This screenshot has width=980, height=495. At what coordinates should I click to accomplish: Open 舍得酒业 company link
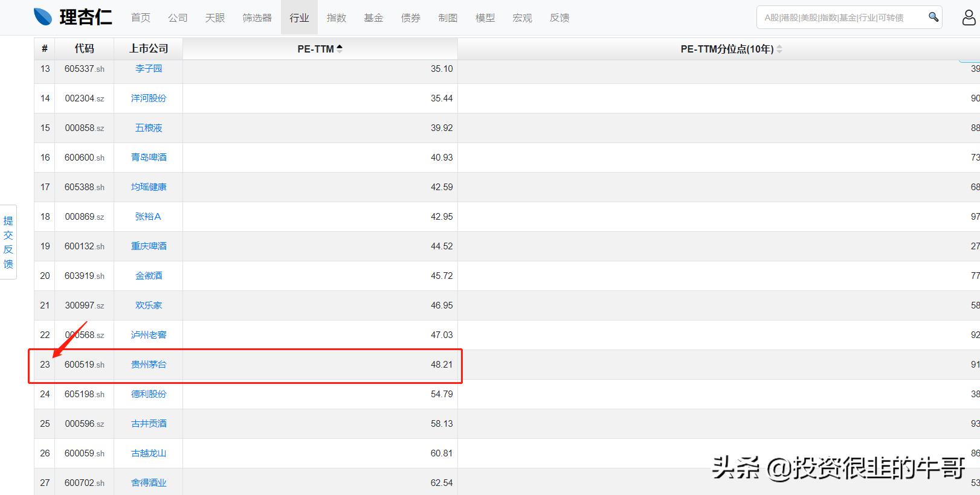(x=149, y=483)
